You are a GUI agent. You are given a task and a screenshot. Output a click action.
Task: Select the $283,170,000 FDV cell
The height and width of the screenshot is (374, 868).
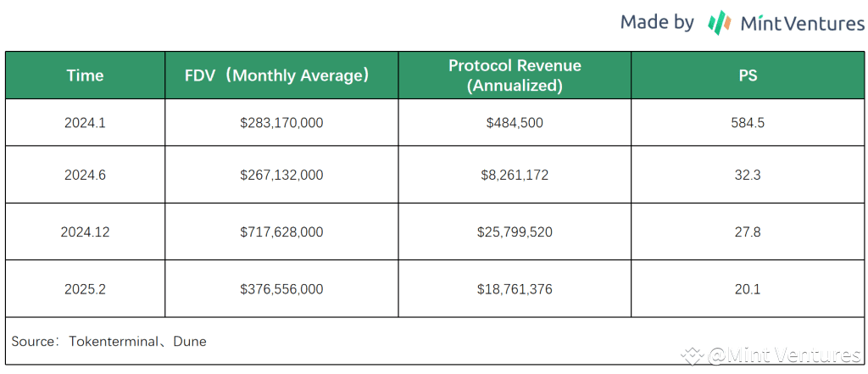281,123
